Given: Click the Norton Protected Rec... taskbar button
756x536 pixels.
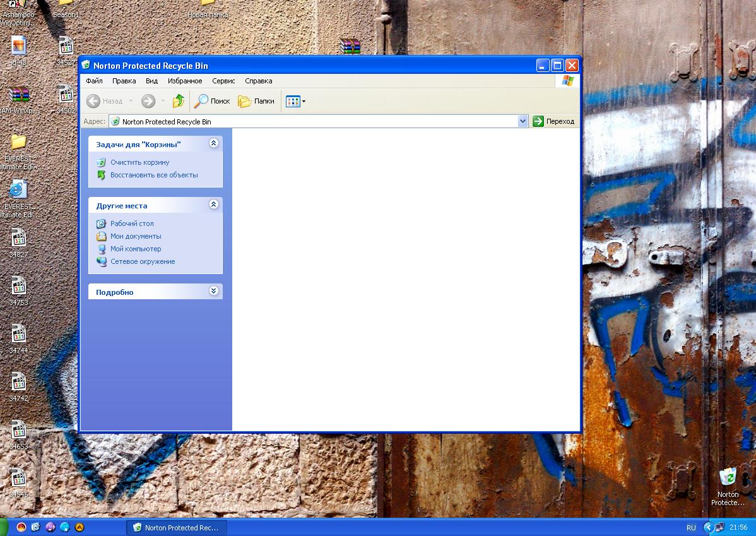Looking at the screenshot, I should [x=177, y=528].
